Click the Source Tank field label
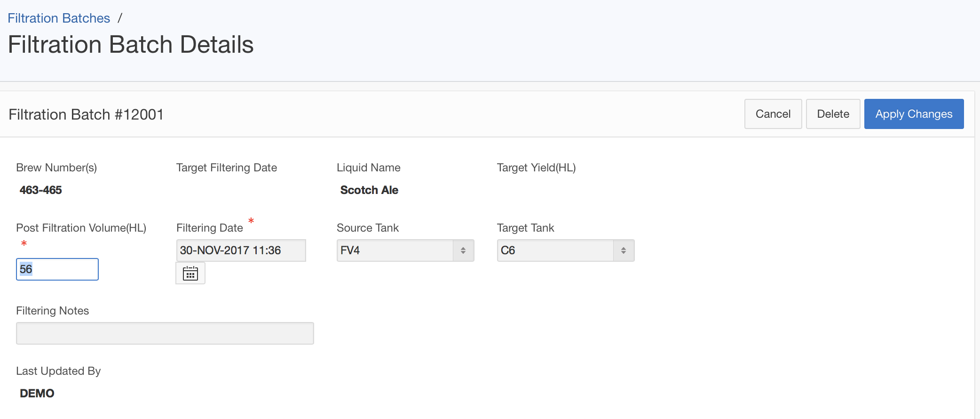The height and width of the screenshot is (419, 980). 367,228
